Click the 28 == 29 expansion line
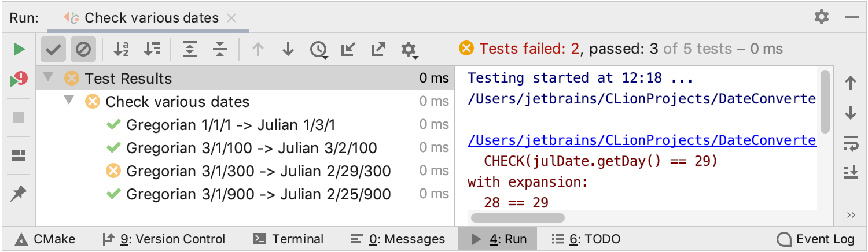This screenshot has height=252, width=868. point(516,202)
